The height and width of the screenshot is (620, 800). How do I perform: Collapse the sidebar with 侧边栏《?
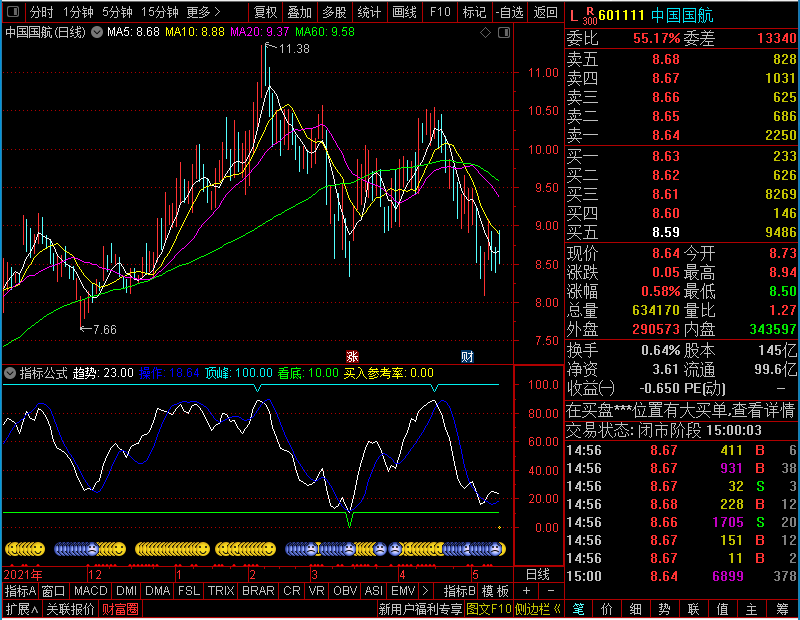[538, 609]
